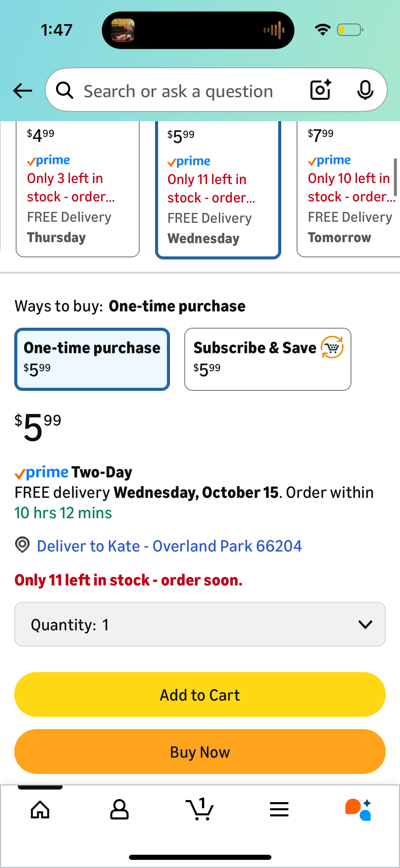The width and height of the screenshot is (400, 868).
Task: Choose the $5.99 Wednesday delivery option
Action: (x=218, y=190)
